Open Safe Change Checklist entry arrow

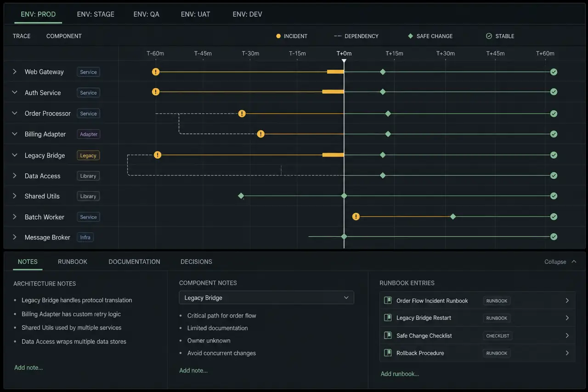567,335
